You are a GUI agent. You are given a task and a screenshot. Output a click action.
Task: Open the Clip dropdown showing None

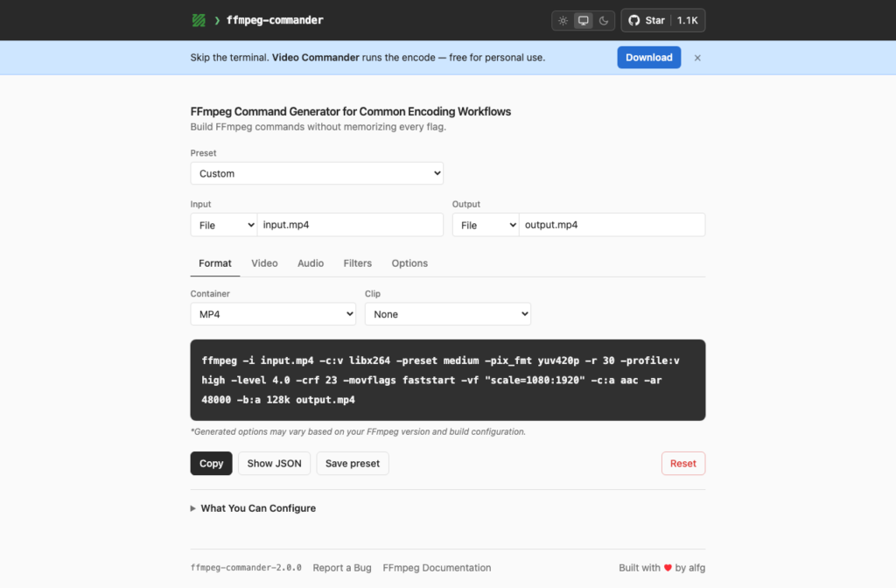tap(447, 314)
